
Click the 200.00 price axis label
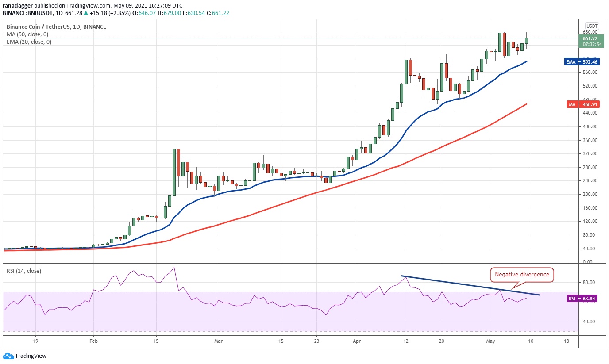click(590, 195)
